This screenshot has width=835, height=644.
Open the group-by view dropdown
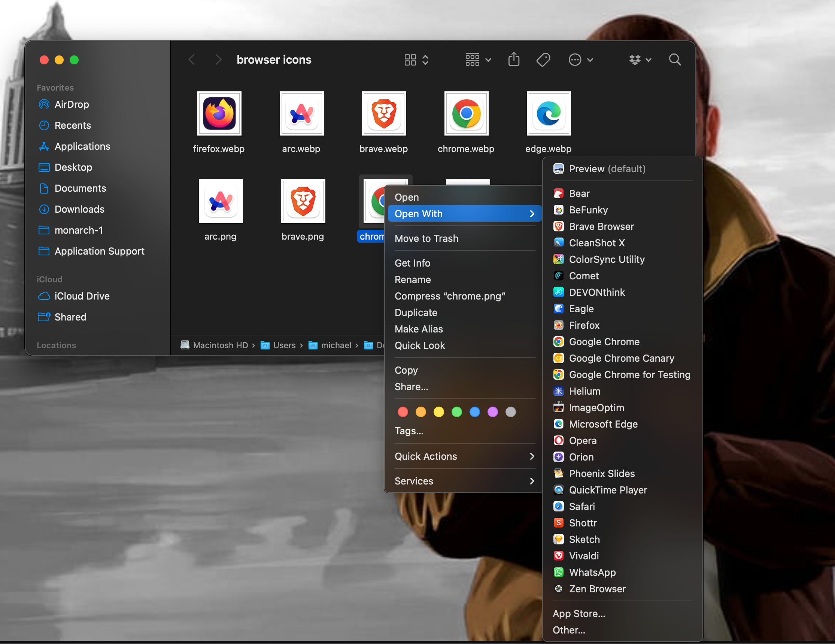477,60
